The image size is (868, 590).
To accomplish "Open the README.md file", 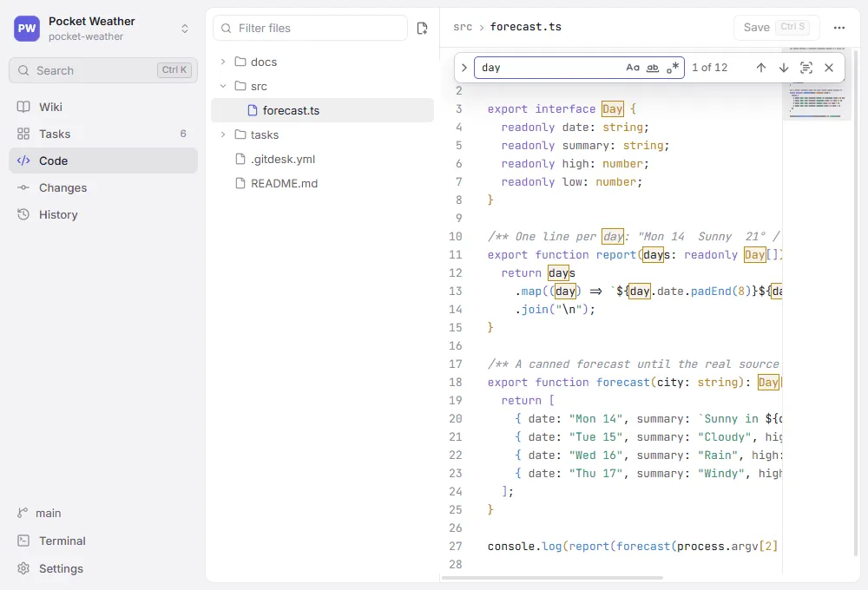I will (322, 183).
